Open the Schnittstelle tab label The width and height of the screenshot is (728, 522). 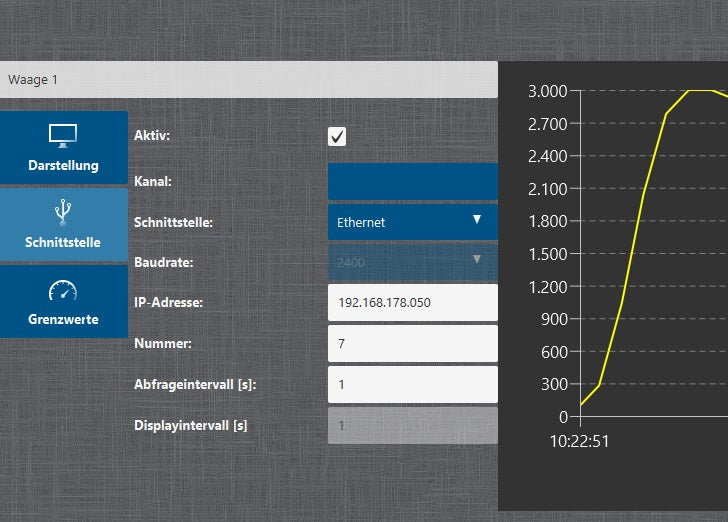(x=63, y=242)
